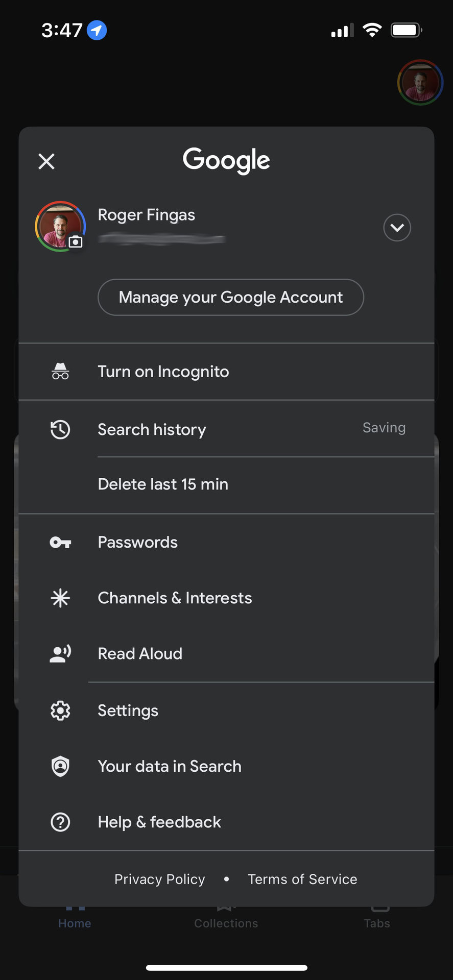Tap the incognito hat-and-glasses icon

(60, 371)
